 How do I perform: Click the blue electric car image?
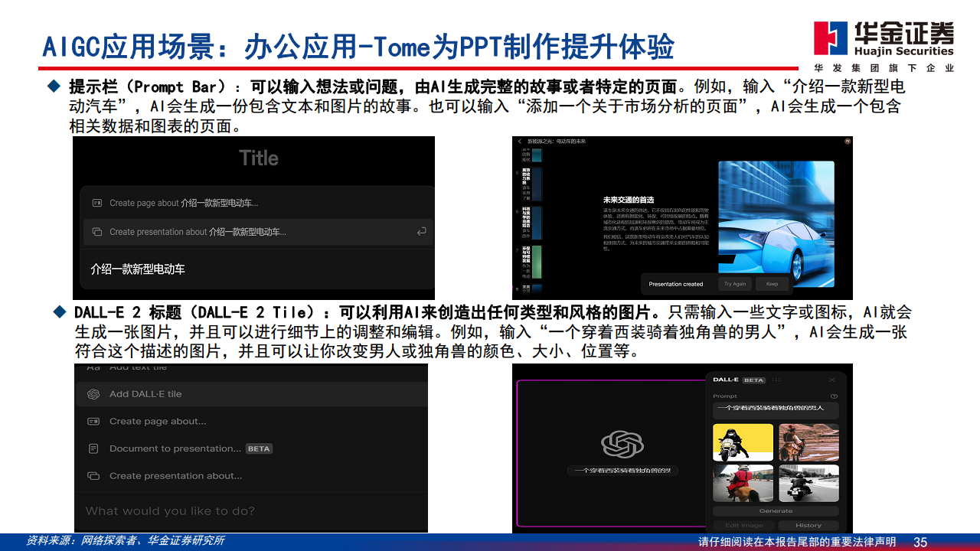click(776, 223)
